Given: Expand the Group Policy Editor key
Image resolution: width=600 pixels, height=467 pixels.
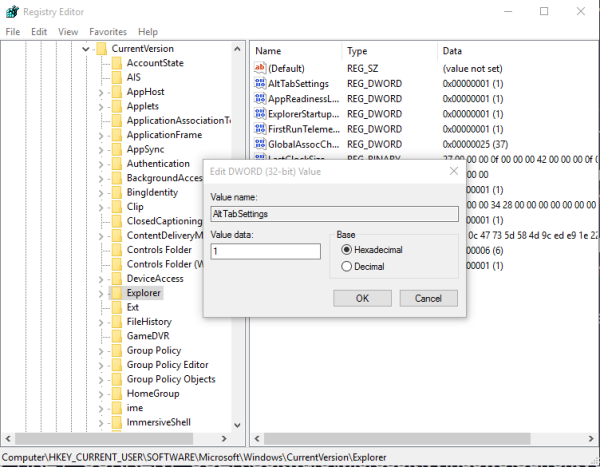Looking at the screenshot, I should [101, 366].
